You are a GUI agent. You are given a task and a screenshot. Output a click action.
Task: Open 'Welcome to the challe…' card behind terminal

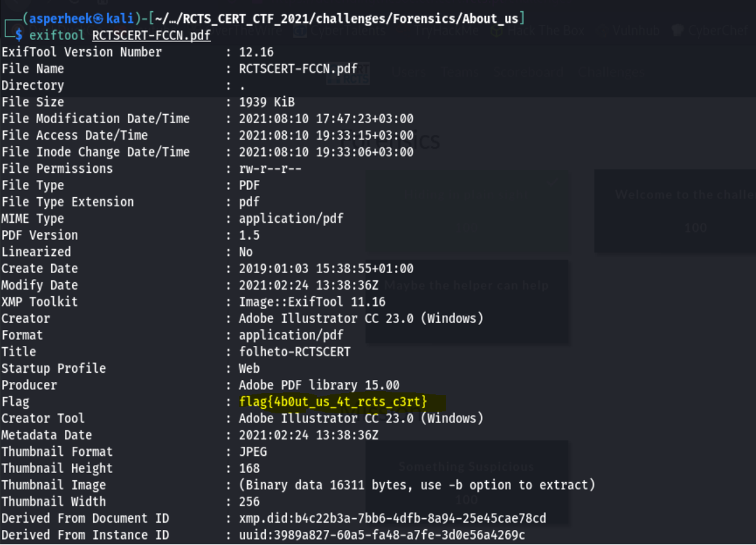click(x=675, y=211)
